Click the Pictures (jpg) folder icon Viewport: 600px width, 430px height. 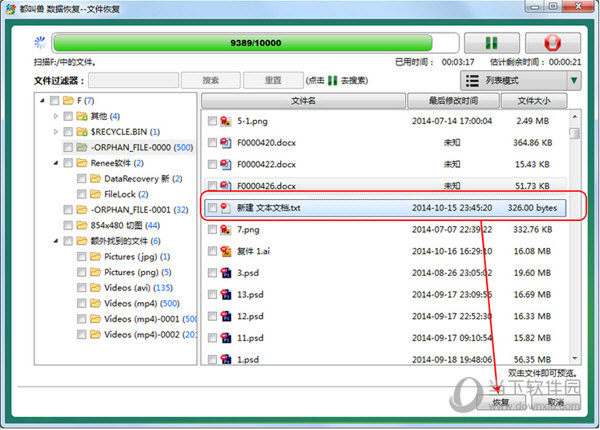95,257
